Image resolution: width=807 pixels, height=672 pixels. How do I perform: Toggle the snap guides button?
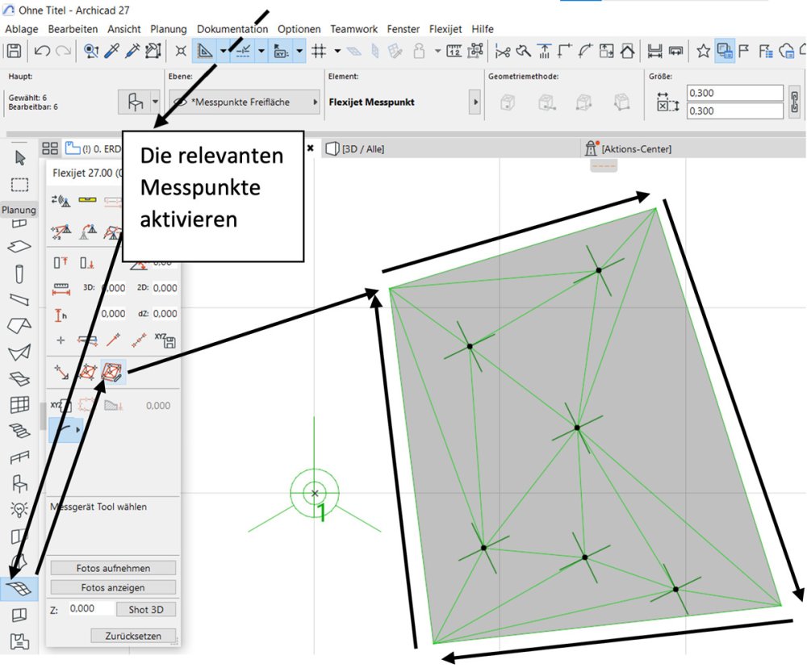[x=242, y=51]
